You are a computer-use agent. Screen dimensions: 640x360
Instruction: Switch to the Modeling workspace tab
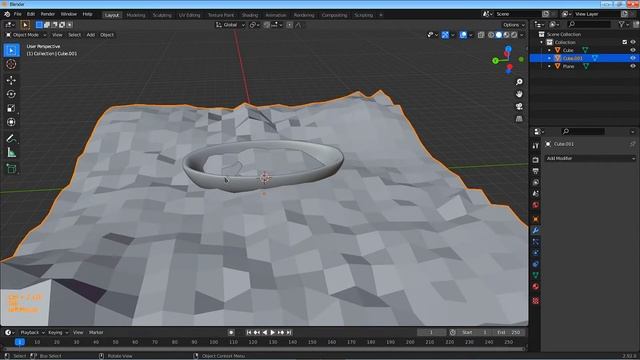pos(136,15)
